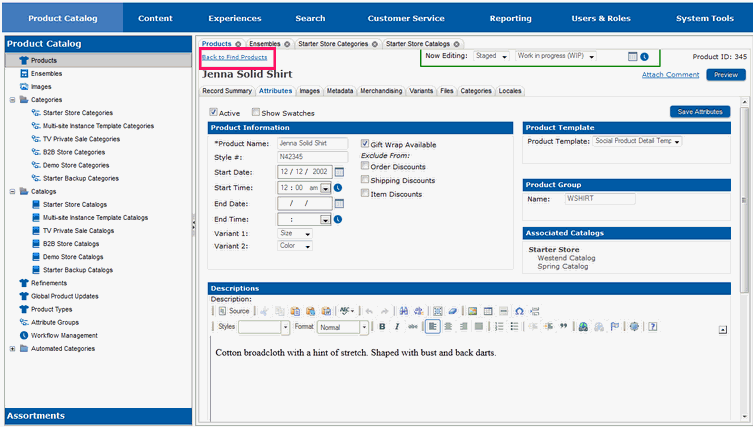
Task: Click the Paste from Word icon
Action: [326, 311]
